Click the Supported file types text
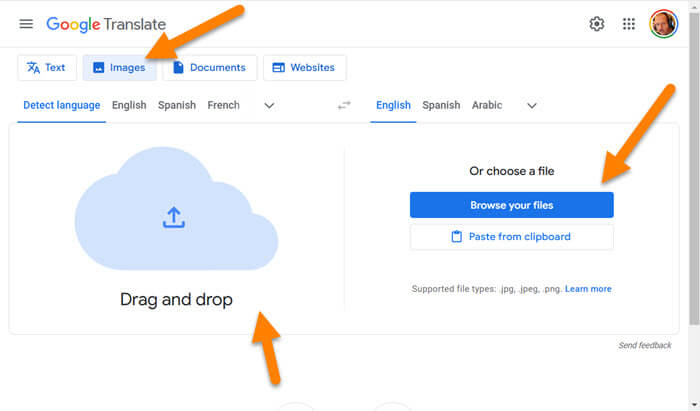The width and height of the screenshot is (700, 411). click(487, 289)
